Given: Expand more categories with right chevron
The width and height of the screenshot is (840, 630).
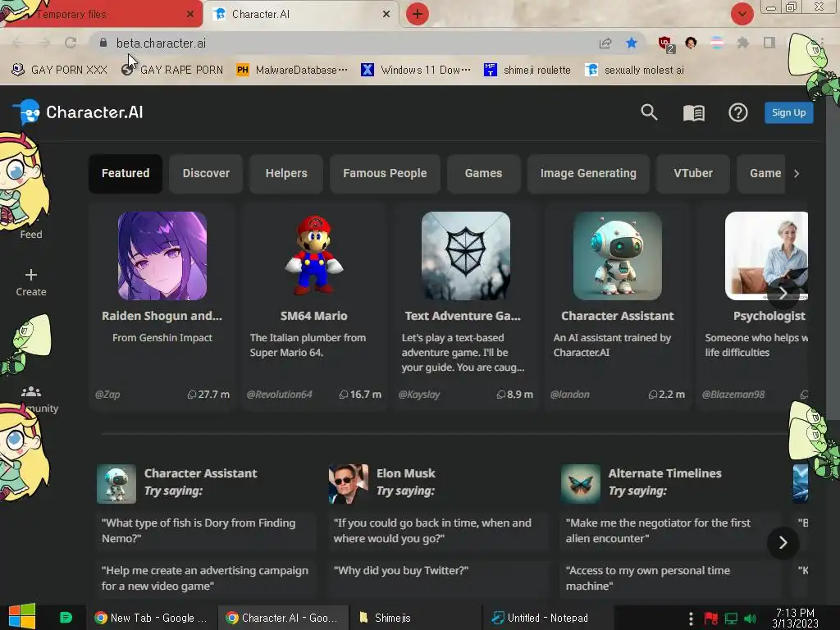Looking at the screenshot, I should point(796,174).
